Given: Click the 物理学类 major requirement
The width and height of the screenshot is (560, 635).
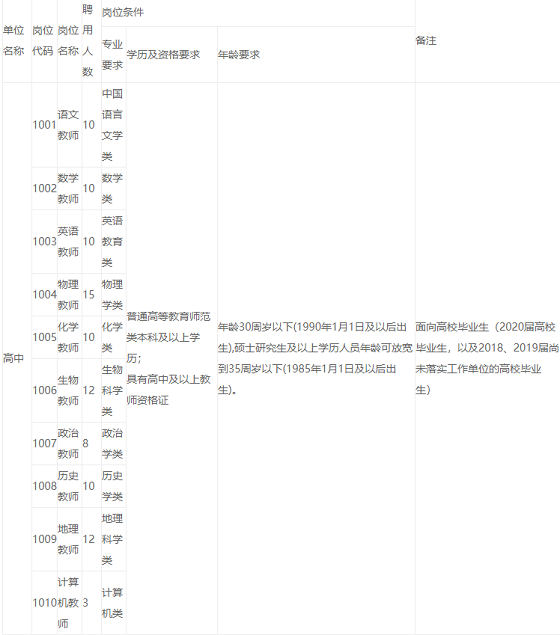Looking at the screenshot, I should pos(112,294).
